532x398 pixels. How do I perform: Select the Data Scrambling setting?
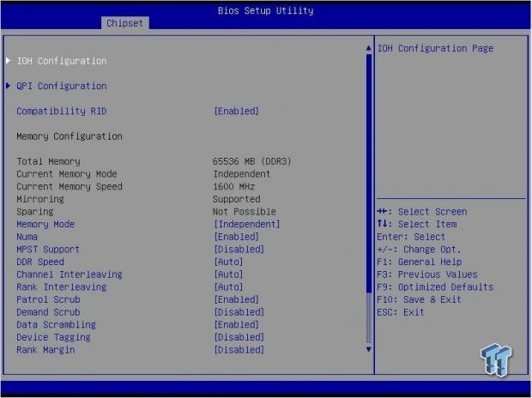(x=57, y=324)
